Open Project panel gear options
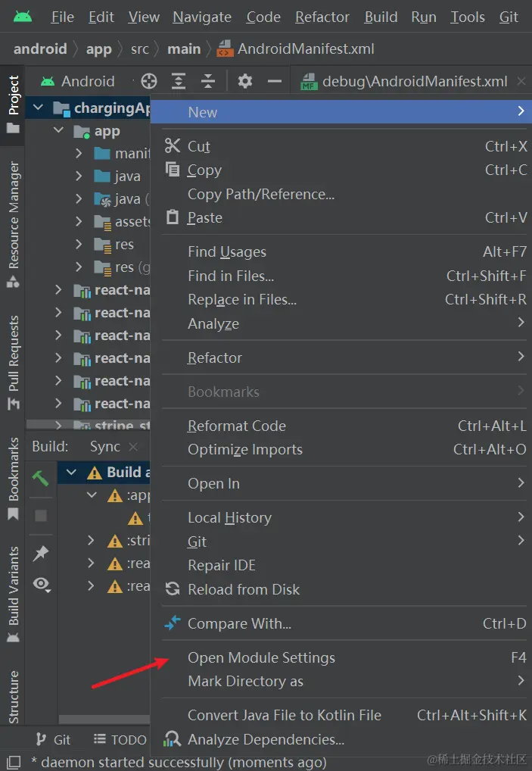Image resolution: width=532 pixels, height=771 pixels. click(x=244, y=82)
